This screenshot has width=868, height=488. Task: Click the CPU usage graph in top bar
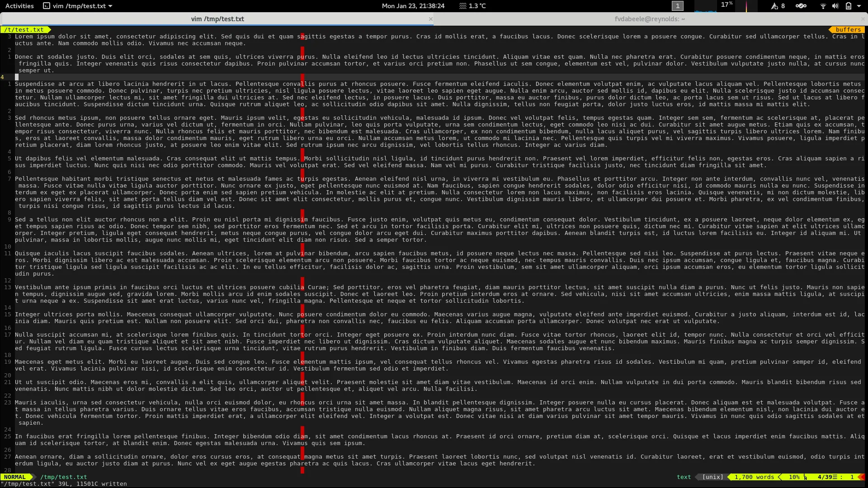(x=705, y=6)
